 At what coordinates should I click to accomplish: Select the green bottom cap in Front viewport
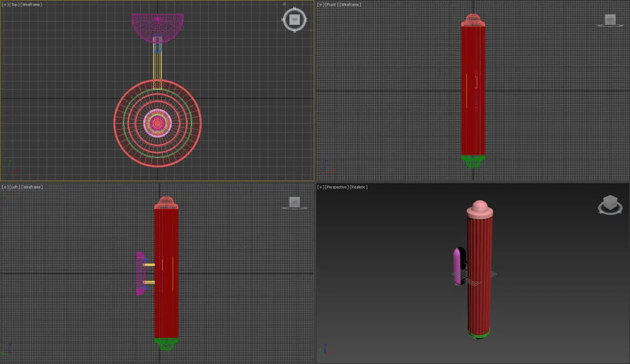coord(473,160)
